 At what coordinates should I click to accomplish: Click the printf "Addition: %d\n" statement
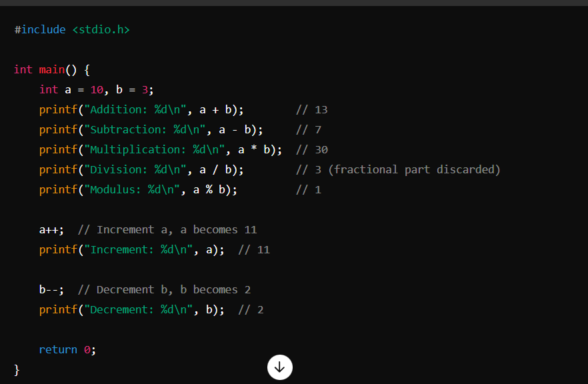pos(141,110)
